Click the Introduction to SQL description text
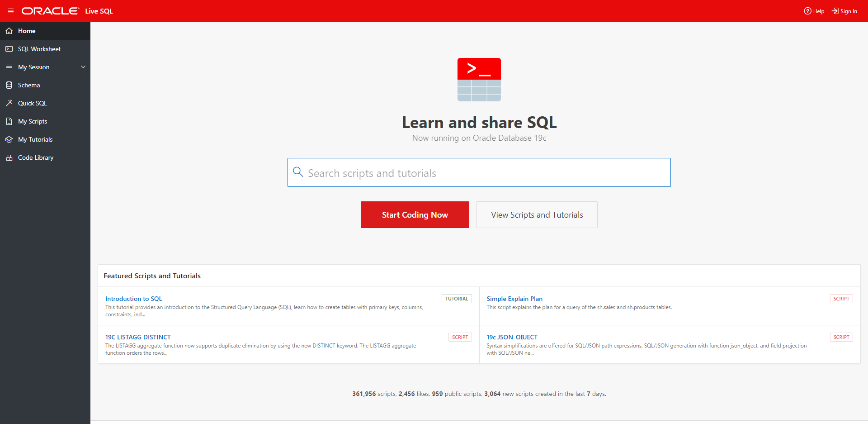Screen dimensions: 868x424 (264, 311)
